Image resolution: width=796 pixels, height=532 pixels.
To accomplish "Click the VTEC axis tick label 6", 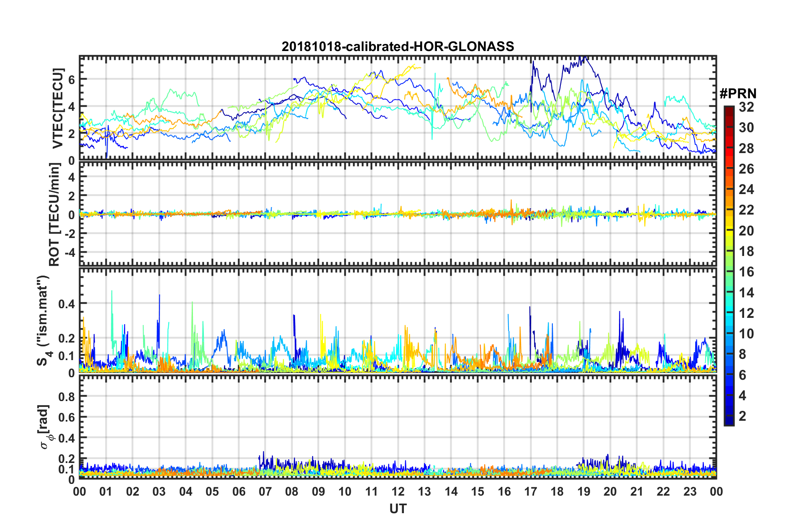I will pos(72,79).
